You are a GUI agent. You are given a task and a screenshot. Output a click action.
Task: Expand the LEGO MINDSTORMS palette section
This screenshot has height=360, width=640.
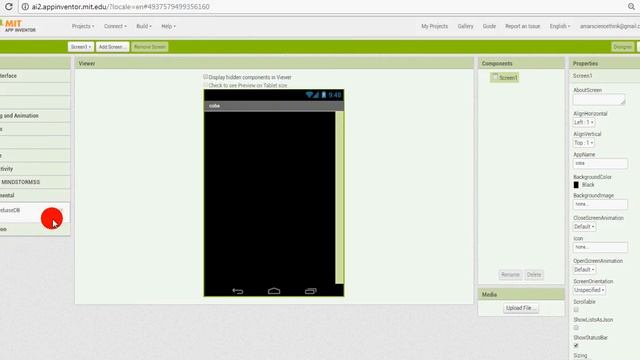35,182
